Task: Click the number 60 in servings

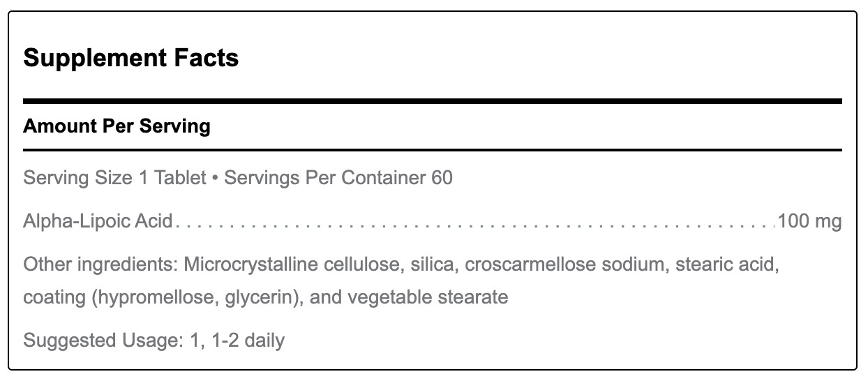Action: pyautogui.click(x=442, y=177)
